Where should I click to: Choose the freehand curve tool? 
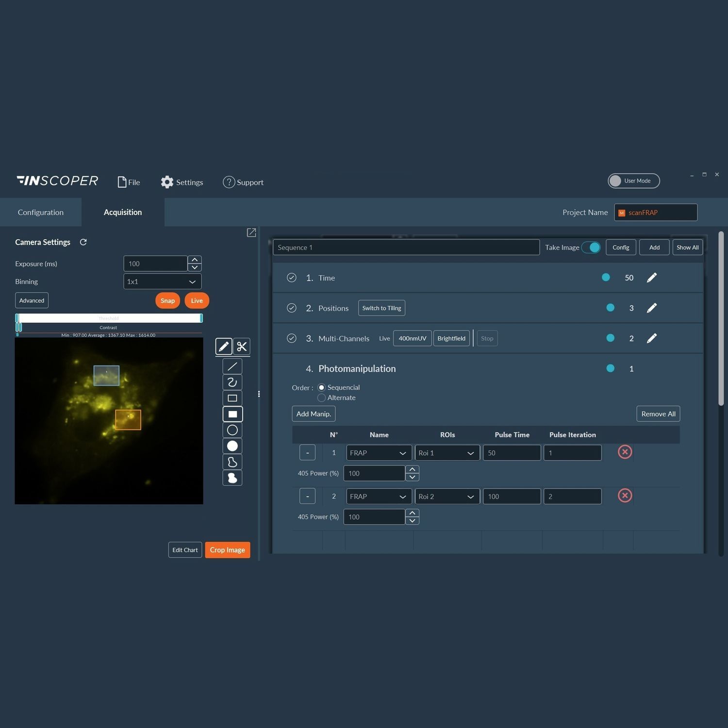[x=232, y=382]
